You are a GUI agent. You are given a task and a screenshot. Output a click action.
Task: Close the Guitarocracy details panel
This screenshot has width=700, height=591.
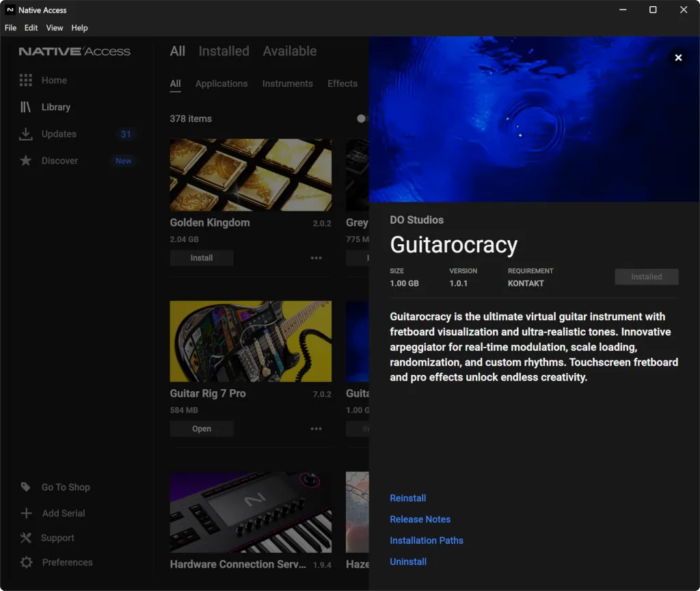(x=678, y=57)
